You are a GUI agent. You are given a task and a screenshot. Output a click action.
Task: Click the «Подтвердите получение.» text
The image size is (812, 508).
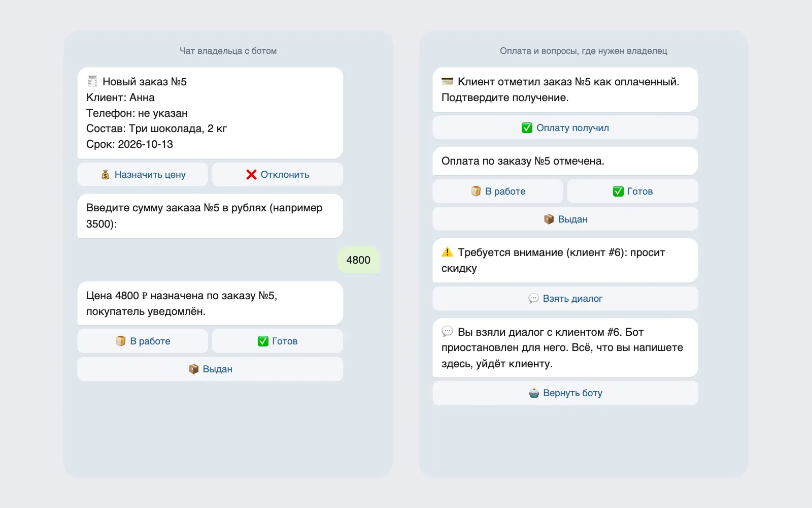pyautogui.click(x=505, y=98)
